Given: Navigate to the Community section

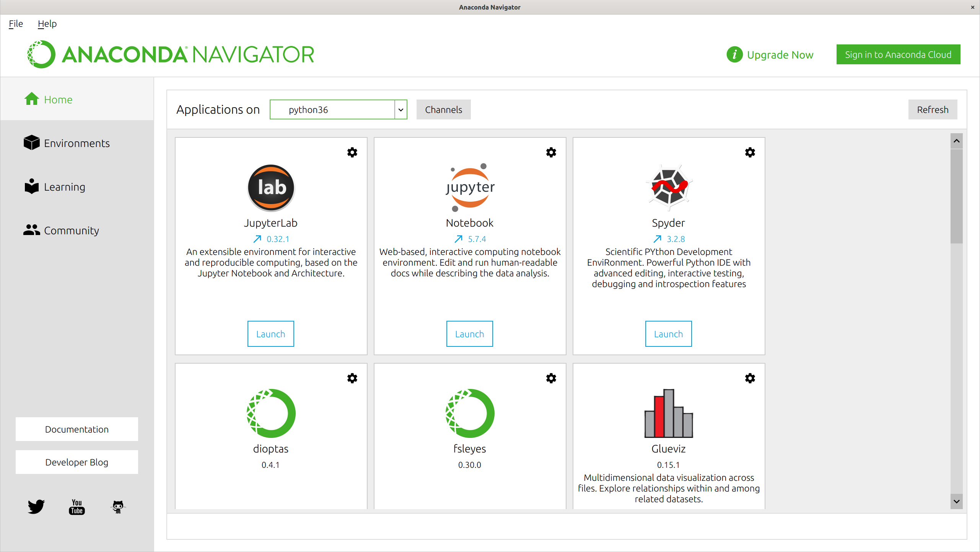Looking at the screenshot, I should pos(71,230).
